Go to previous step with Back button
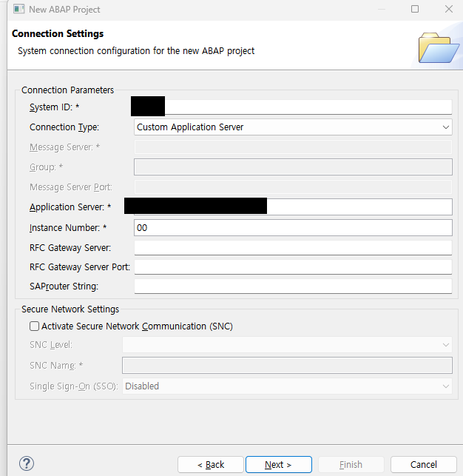Viewport: 463px width, 476px height. pos(211,464)
